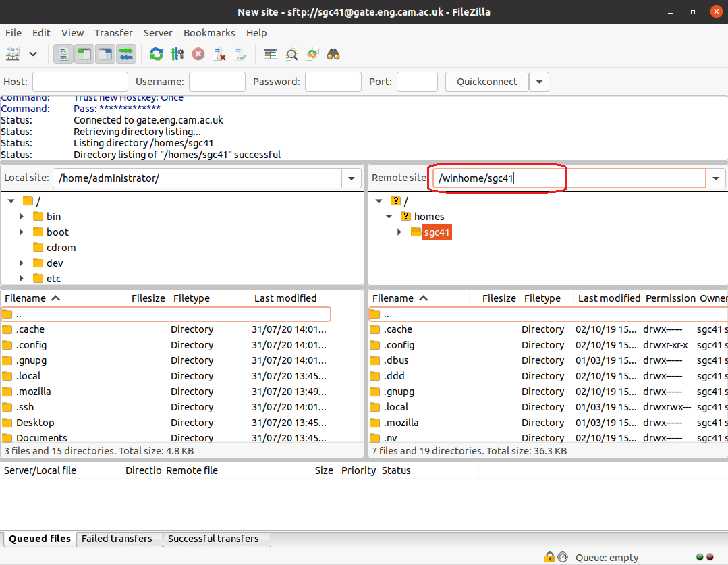Screen dimensions: 728x565
Task: Search remote files with the binoculars icon
Action: click(x=333, y=54)
